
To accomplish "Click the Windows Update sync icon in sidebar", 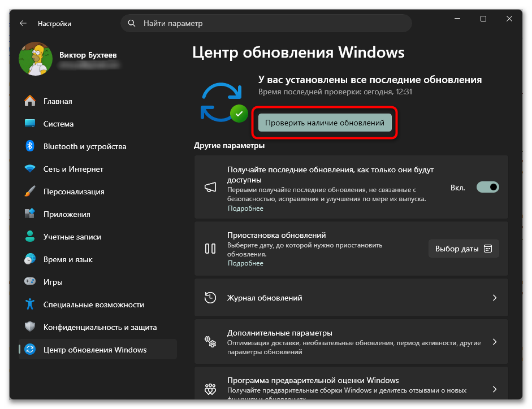I will 30,349.
